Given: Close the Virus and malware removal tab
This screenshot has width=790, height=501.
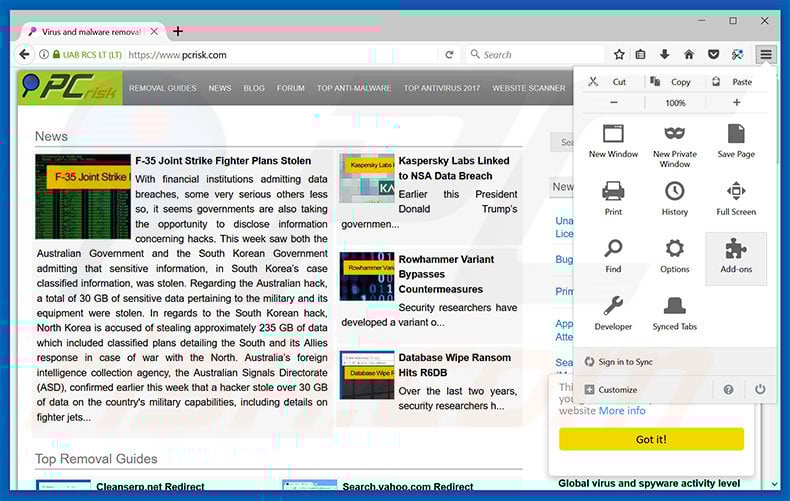Looking at the screenshot, I should tap(154, 31).
